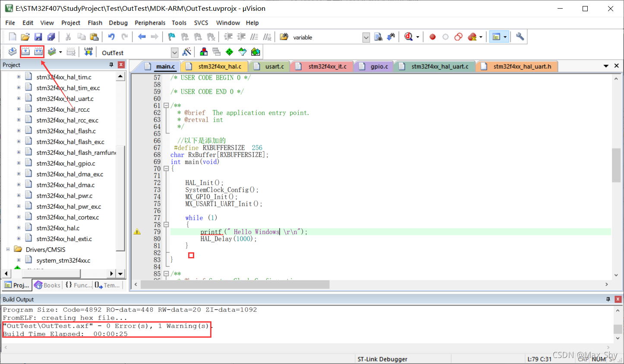
Task: Open a file with the folder icon
Action: click(25, 37)
